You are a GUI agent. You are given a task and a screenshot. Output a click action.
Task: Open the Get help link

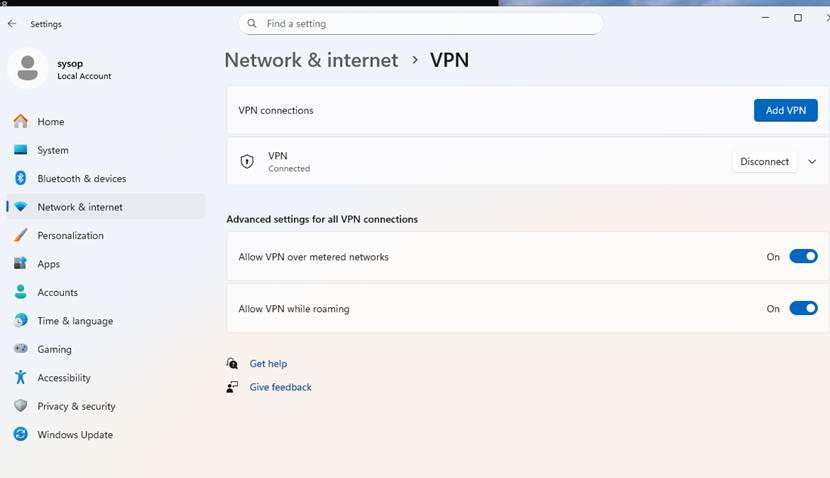(x=268, y=364)
